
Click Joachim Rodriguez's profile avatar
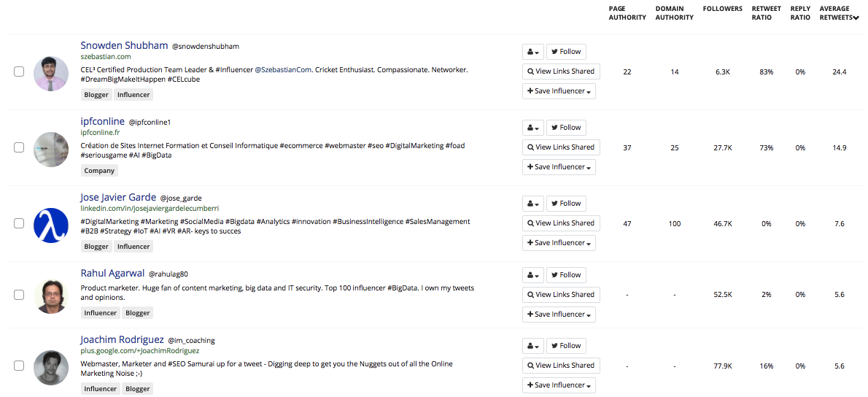(51, 368)
